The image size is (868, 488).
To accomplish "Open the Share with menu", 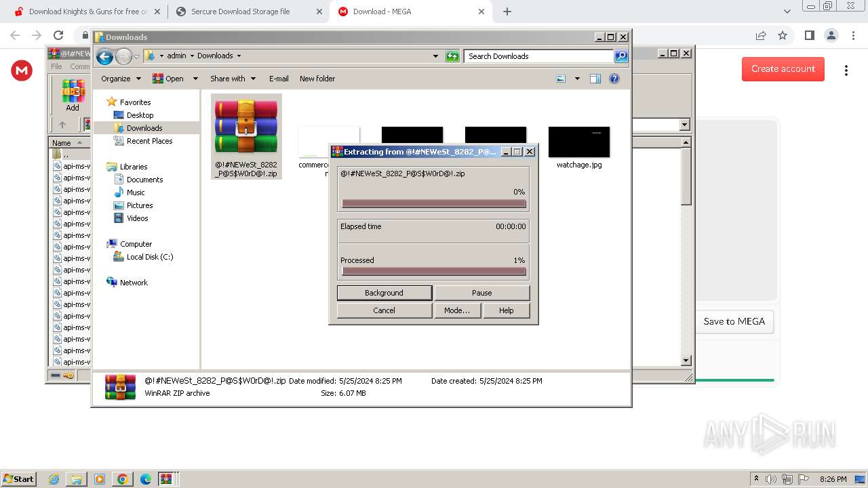I will coord(233,79).
